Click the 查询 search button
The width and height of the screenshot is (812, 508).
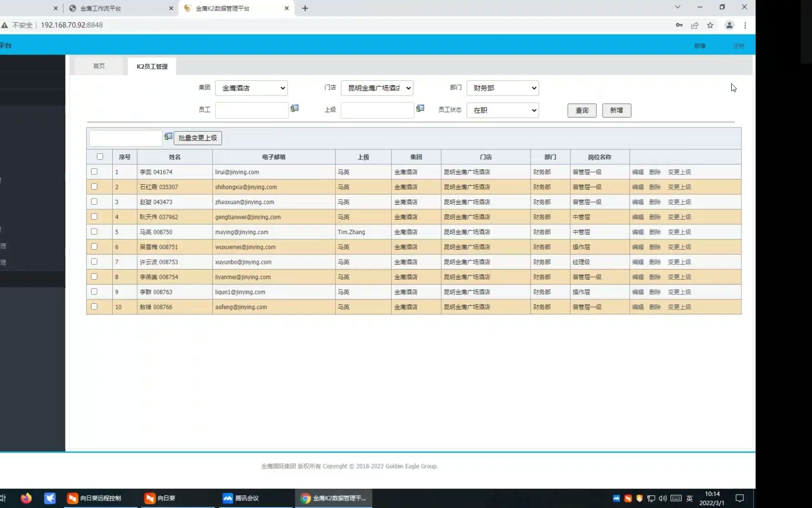(582, 111)
